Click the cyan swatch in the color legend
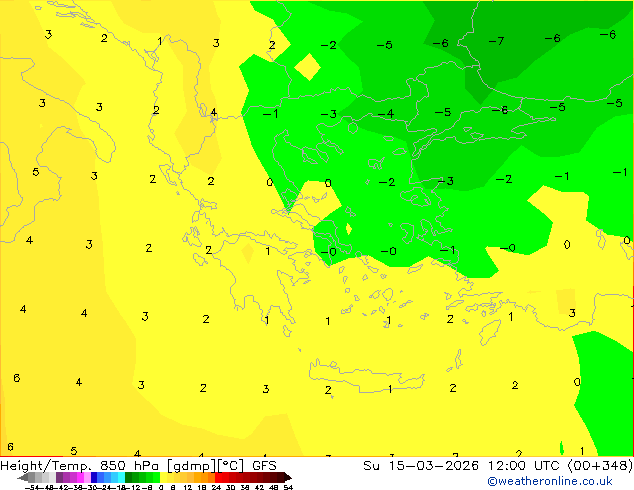The height and width of the screenshot is (490, 634). pyautogui.click(x=121, y=478)
